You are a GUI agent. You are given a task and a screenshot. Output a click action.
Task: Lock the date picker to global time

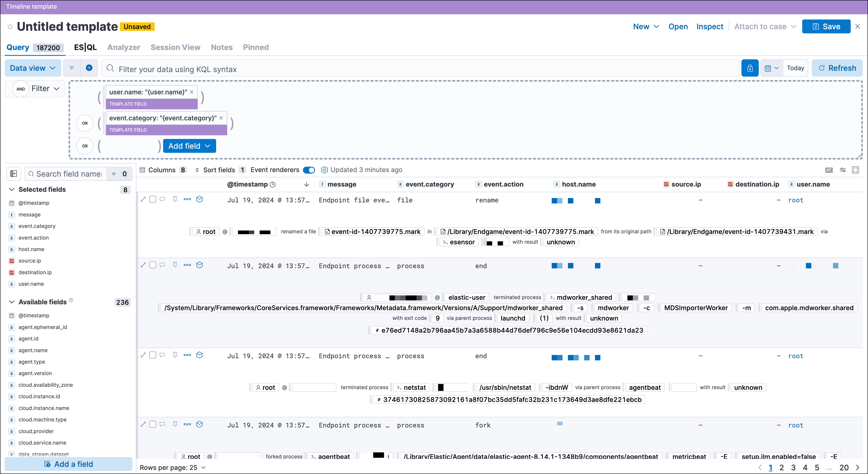coord(750,68)
